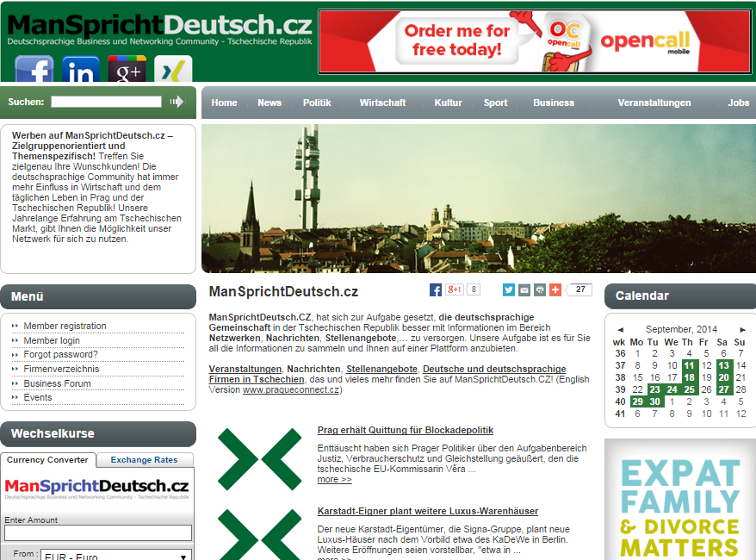
Task: Share the page via Twitter icon
Action: [x=509, y=289]
